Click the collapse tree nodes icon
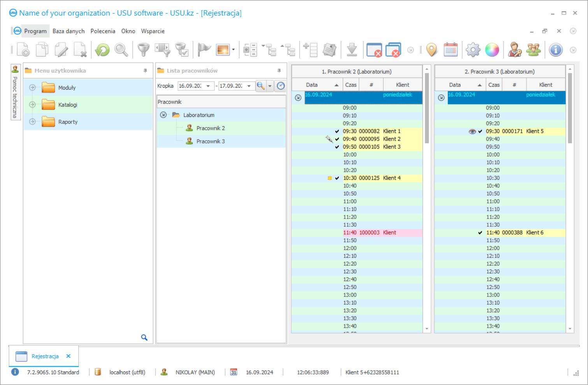The width and height of the screenshot is (588, 385). [269, 50]
